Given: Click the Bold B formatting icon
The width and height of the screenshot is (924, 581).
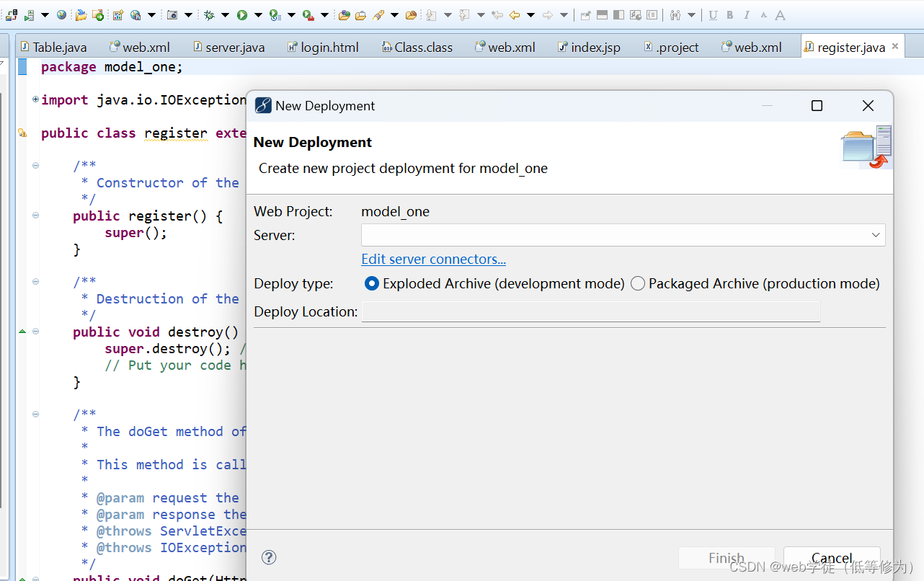Looking at the screenshot, I should click(x=729, y=15).
